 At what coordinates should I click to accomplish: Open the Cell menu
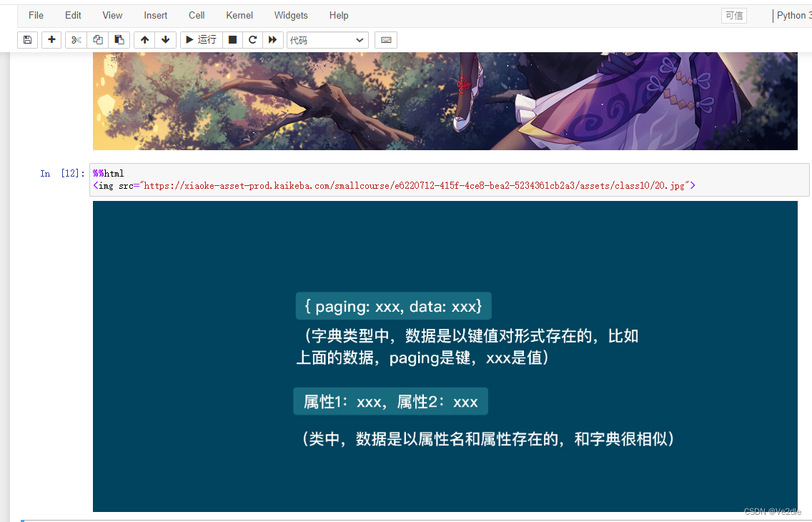(x=197, y=15)
